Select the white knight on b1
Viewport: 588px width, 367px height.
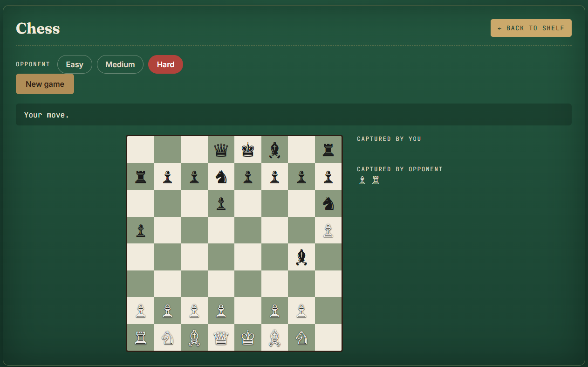coord(167,338)
